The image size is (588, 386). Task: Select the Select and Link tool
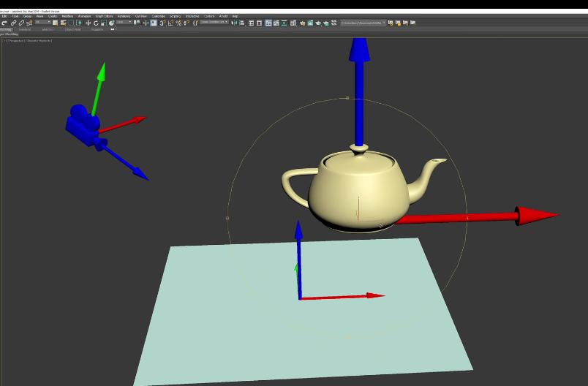tap(14, 23)
